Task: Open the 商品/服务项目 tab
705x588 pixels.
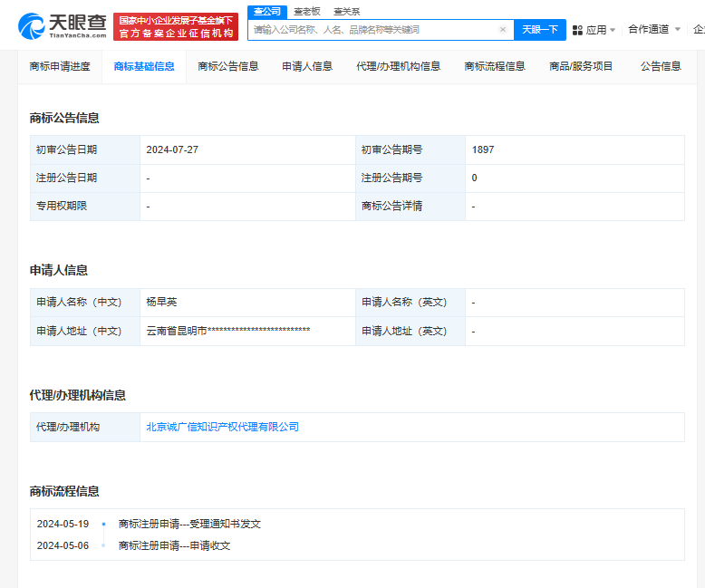Action: (581, 66)
